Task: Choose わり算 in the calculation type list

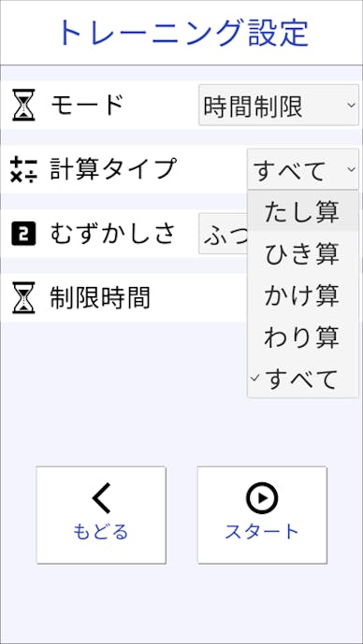Action: tap(303, 337)
